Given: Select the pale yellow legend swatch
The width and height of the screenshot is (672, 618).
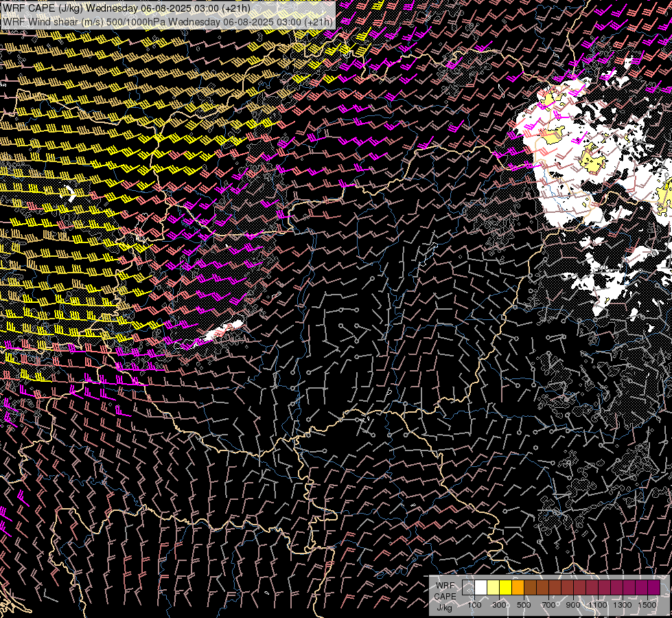Looking at the screenshot, I should (494, 587).
